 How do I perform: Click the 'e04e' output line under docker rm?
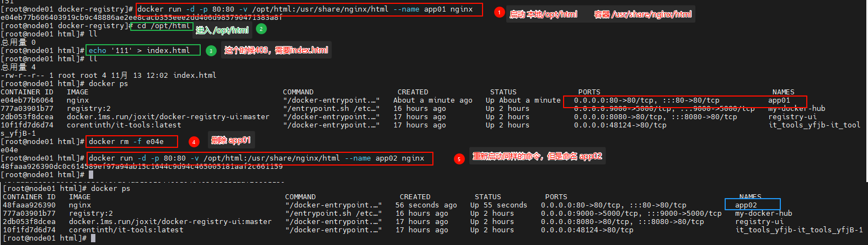9,150
